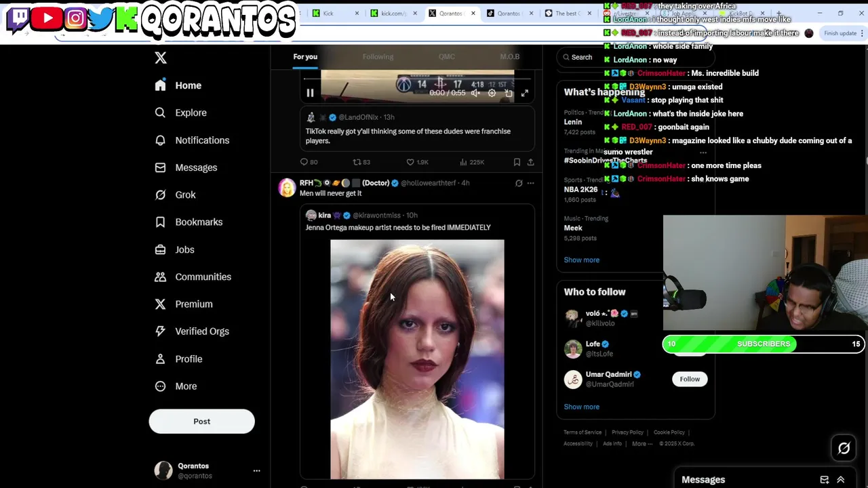868x488 pixels.
Task: Open the Cookie Policy link
Action: tap(669, 432)
